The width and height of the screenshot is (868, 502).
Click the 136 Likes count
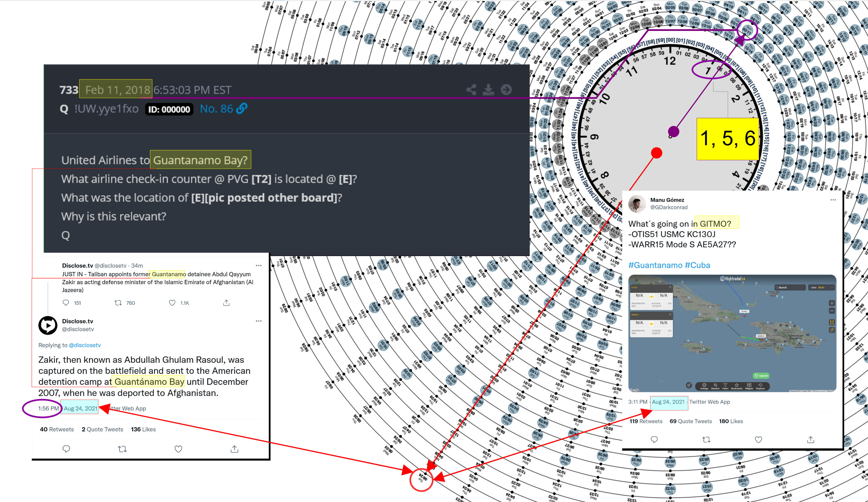(x=143, y=429)
